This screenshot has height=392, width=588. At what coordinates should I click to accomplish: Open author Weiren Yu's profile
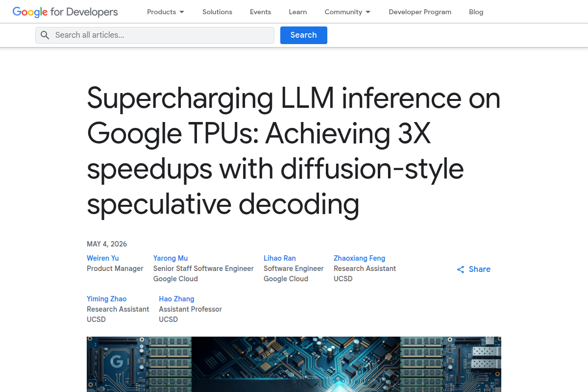tap(103, 258)
